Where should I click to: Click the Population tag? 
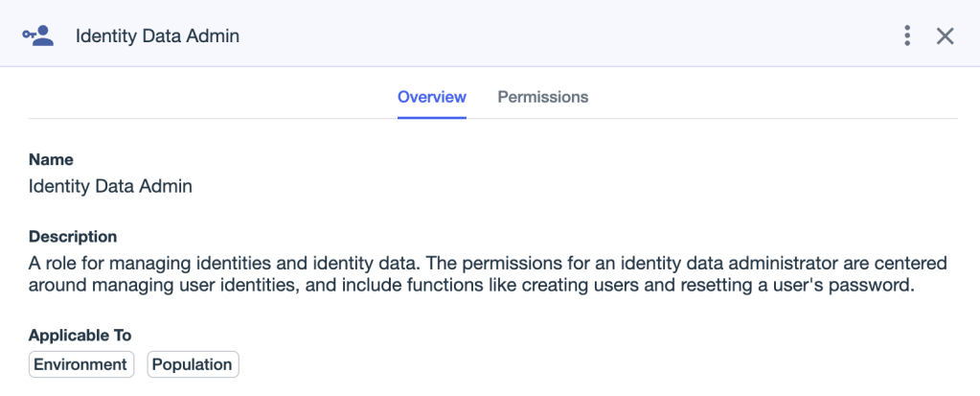click(x=193, y=364)
